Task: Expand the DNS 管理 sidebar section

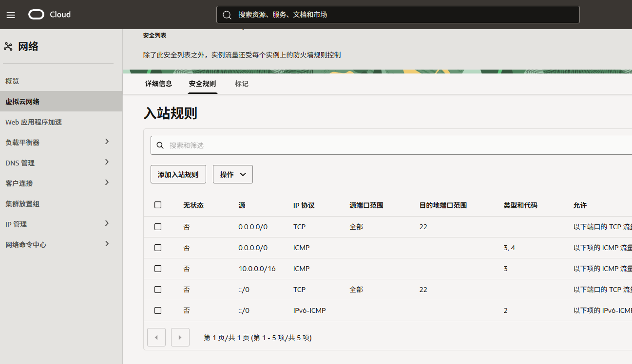Action: pos(107,163)
